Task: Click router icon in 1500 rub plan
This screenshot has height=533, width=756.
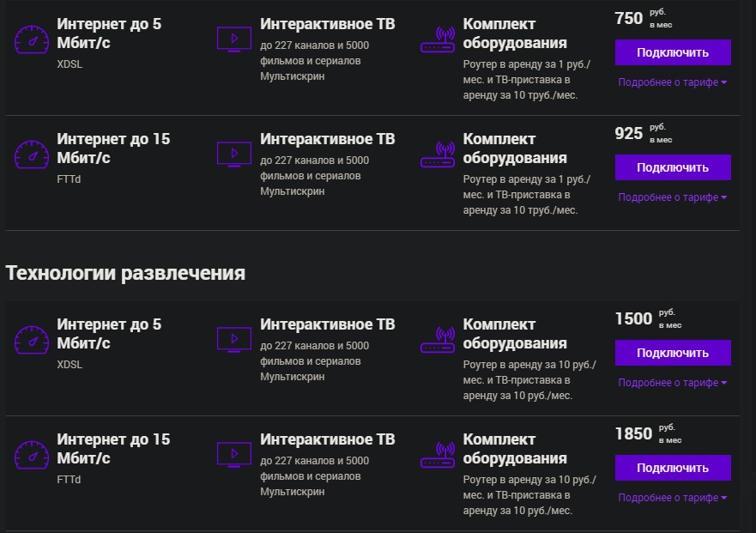Action: coord(438,341)
